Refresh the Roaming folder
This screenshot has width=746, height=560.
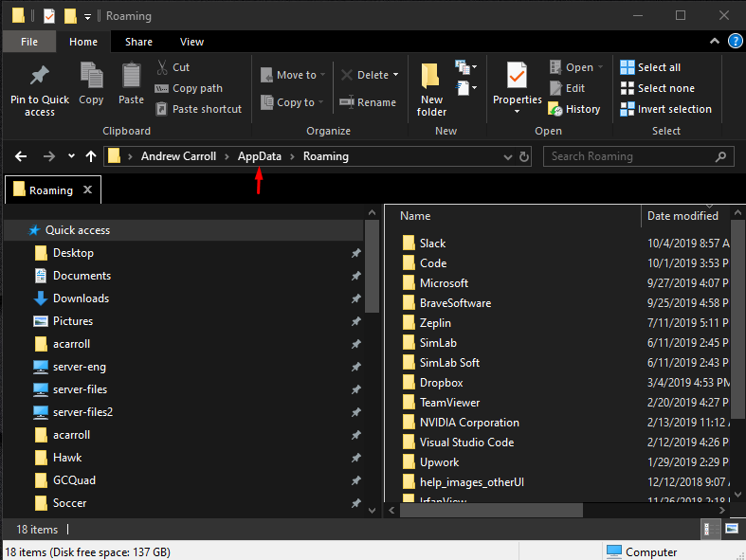tap(524, 156)
